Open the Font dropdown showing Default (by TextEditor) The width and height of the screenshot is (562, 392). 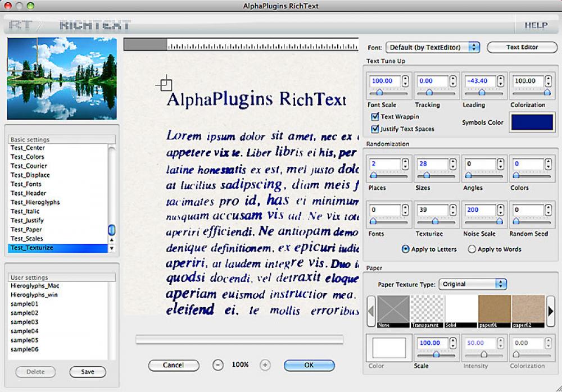pos(433,47)
